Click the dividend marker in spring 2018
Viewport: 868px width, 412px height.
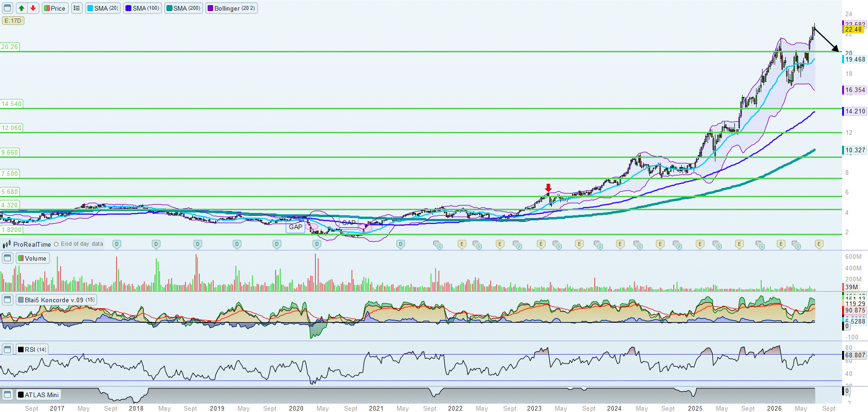coord(156,244)
